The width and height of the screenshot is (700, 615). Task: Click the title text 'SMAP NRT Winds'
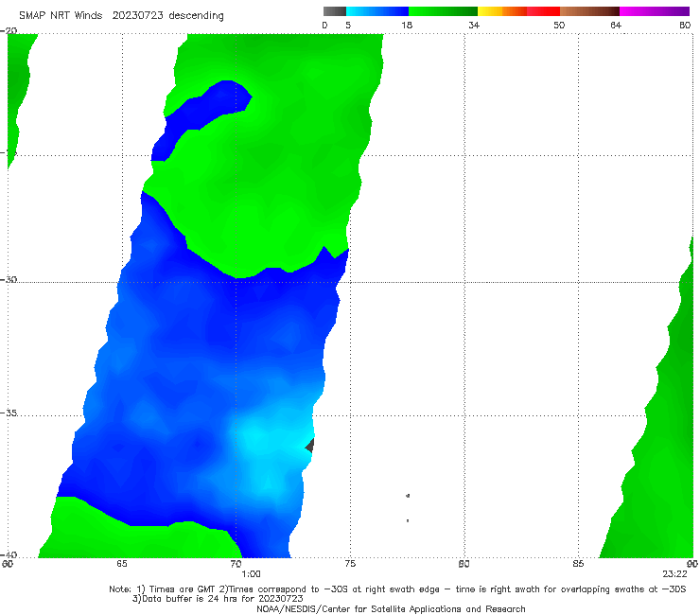61,15
